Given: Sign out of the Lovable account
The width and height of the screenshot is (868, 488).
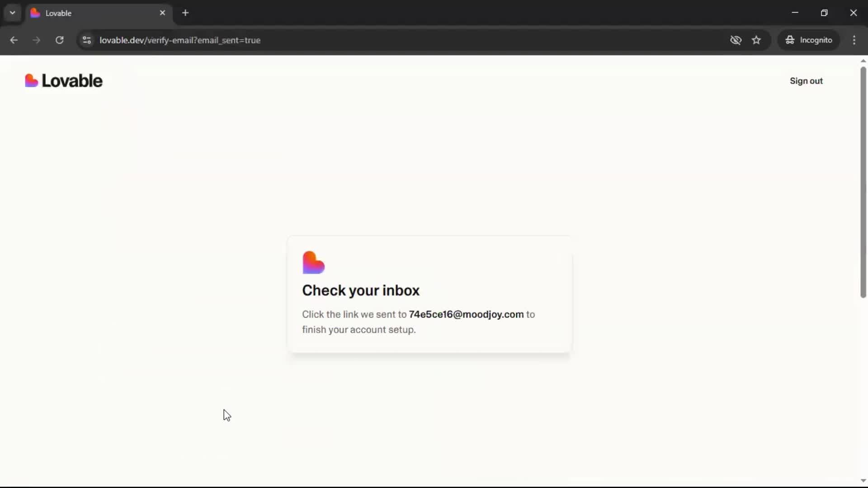Looking at the screenshot, I should pos(806,81).
